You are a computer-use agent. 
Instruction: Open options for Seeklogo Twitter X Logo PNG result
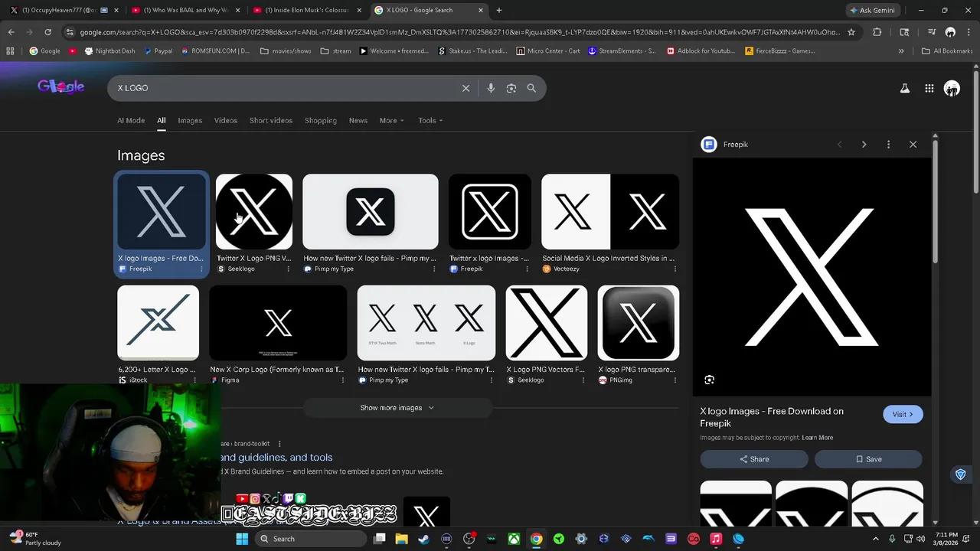[289, 269]
